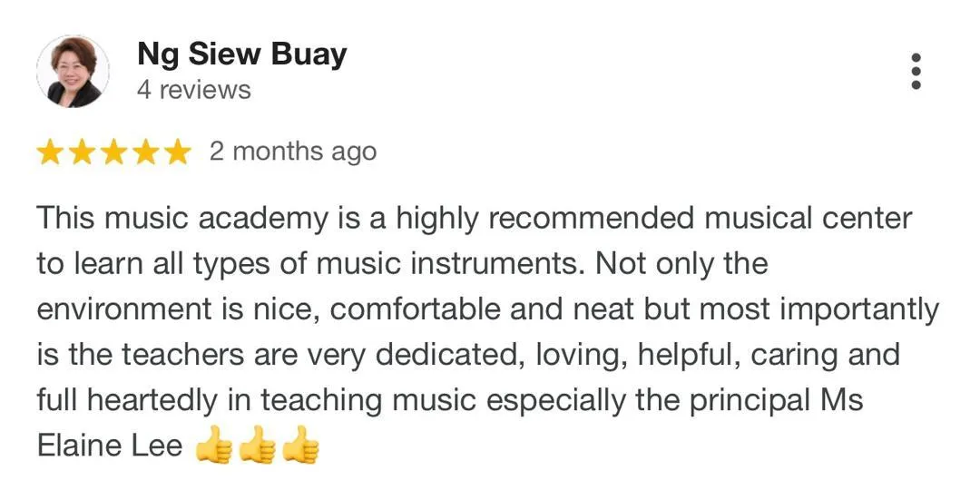Click Ng Siew Buay's profile photo
Image resolution: width=980 pixels, height=490 pixels.
[73, 72]
